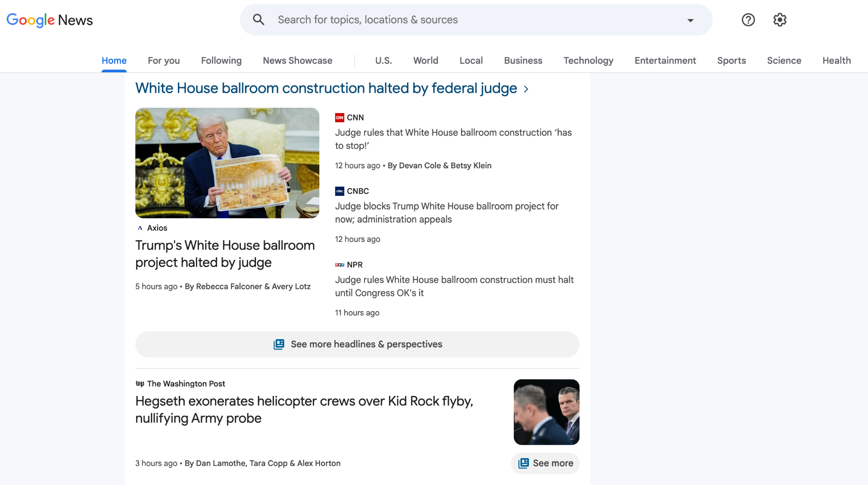Open Google News settings via the gear icon
This screenshot has width=868, height=485.
(x=779, y=20)
